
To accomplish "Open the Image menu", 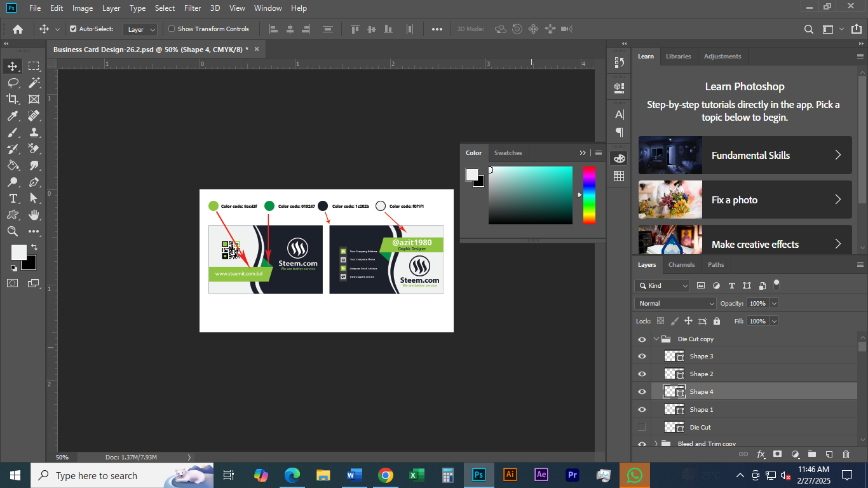I will click(x=83, y=8).
